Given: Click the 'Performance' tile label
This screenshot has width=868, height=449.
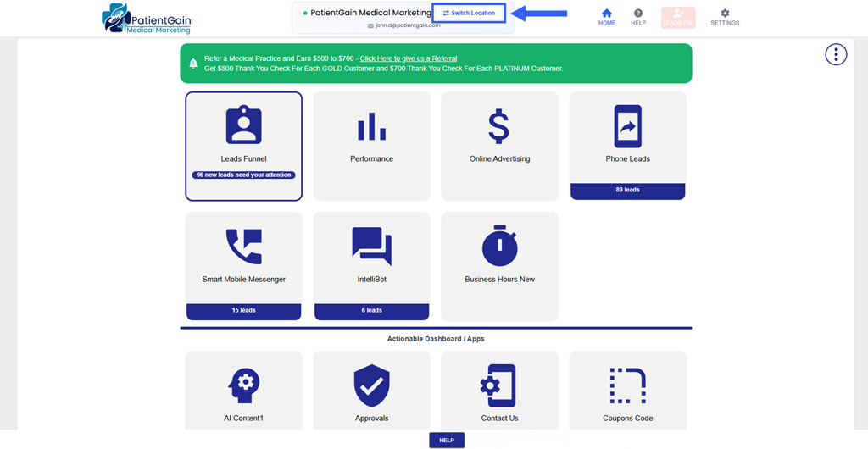Looking at the screenshot, I should pos(371,158).
